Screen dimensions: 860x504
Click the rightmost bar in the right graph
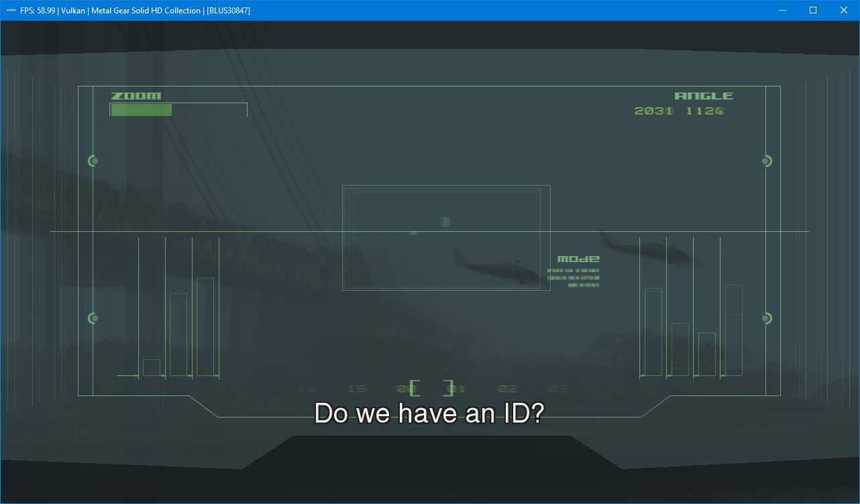(x=733, y=330)
